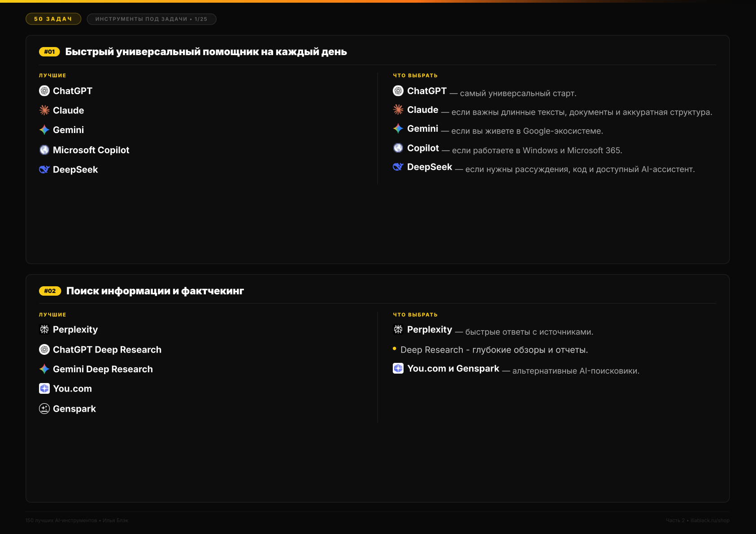Click the Perplexity name under Что выбрать

click(430, 330)
